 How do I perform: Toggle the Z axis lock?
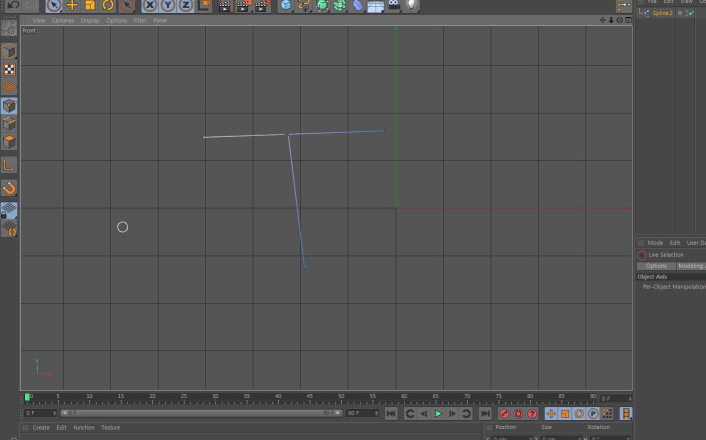186,5
